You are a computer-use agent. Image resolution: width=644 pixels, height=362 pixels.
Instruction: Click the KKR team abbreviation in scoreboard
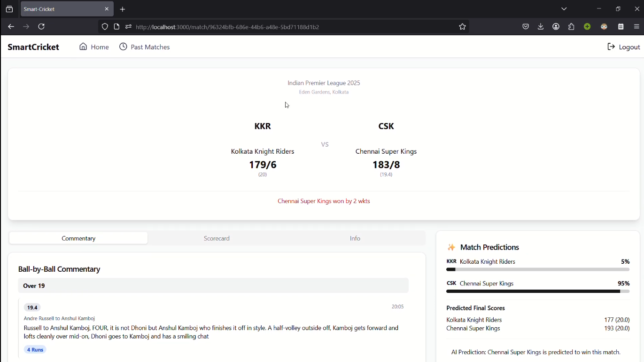[x=263, y=126]
